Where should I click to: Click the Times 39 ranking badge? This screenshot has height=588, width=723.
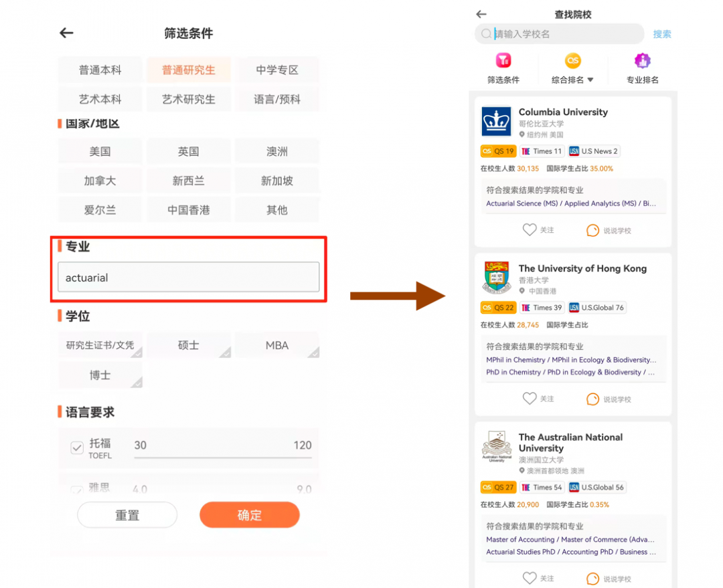pyautogui.click(x=542, y=307)
